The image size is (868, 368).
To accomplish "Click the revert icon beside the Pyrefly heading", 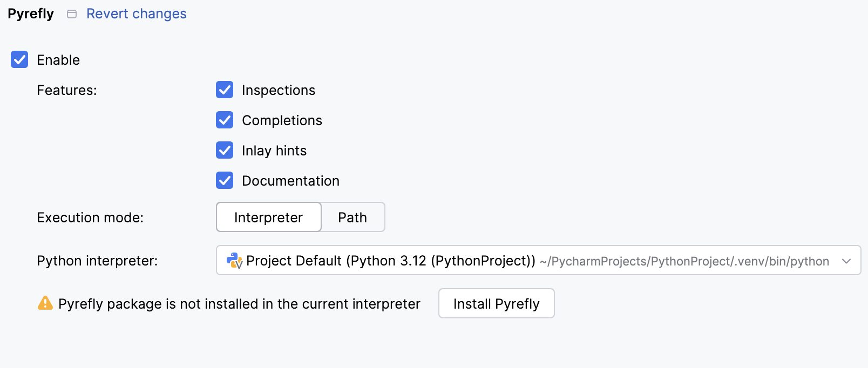I will 71,13.
